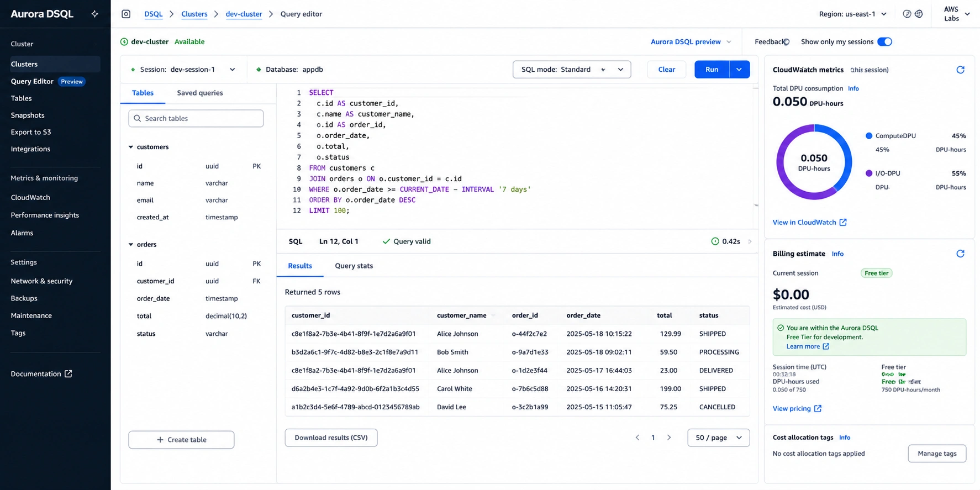Click Info link beside Total DPU consumption
This screenshot has width=980, height=490.
point(853,88)
